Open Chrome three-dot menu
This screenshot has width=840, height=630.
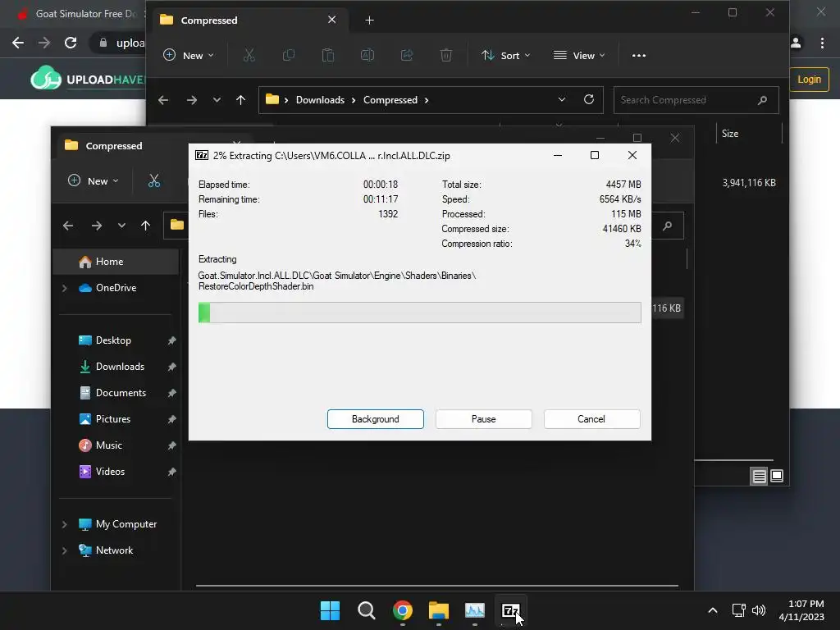pyautogui.click(x=822, y=43)
